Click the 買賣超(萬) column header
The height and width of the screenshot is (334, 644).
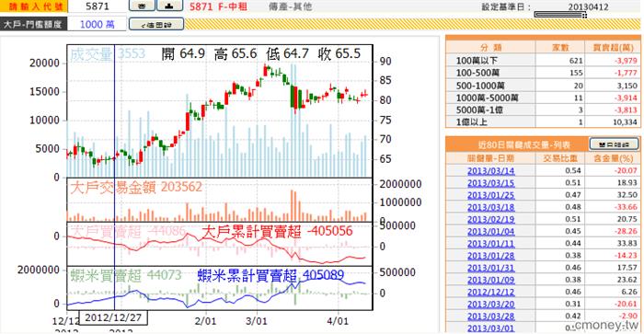coord(614,47)
